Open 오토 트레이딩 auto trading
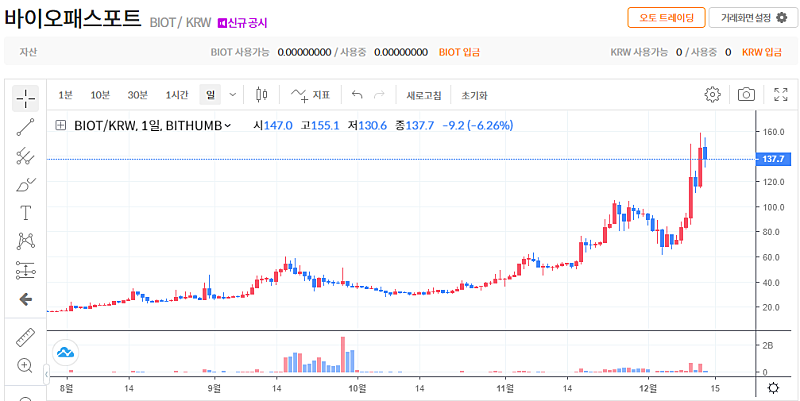This screenshot has height=401, width=800. 666,18
